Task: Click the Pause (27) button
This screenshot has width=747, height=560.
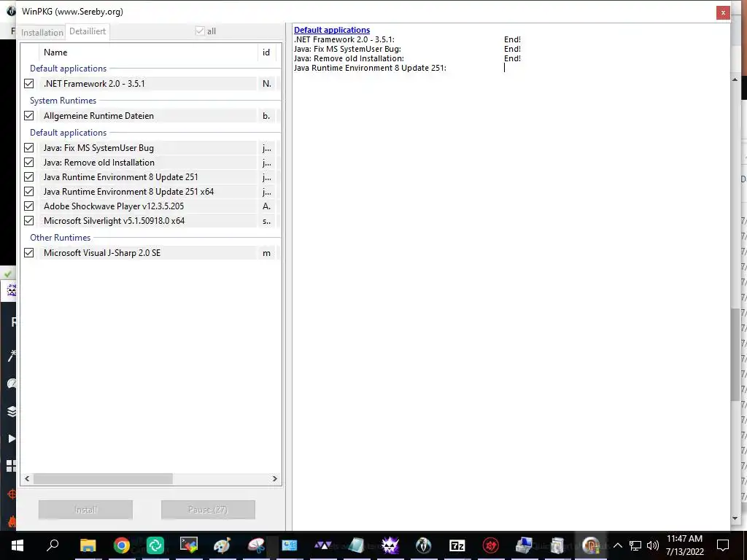Action: (208, 510)
